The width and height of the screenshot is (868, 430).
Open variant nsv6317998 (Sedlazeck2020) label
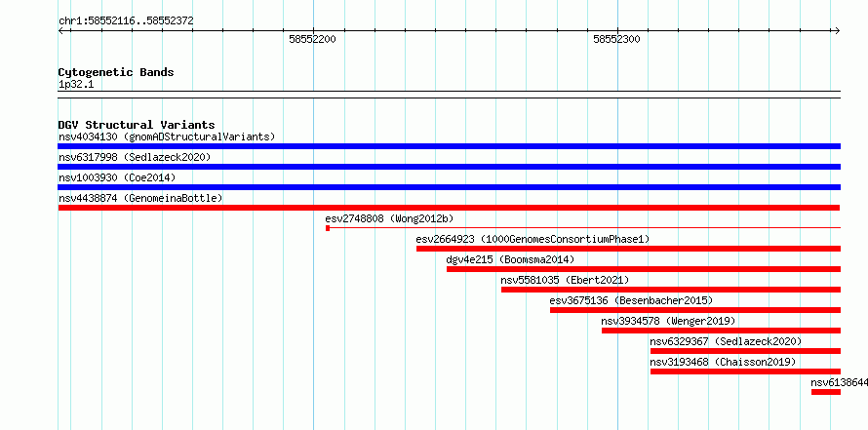coord(135,157)
